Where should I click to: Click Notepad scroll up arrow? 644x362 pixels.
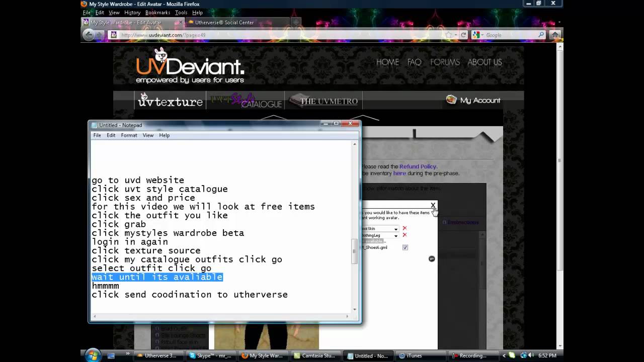(x=354, y=144)
